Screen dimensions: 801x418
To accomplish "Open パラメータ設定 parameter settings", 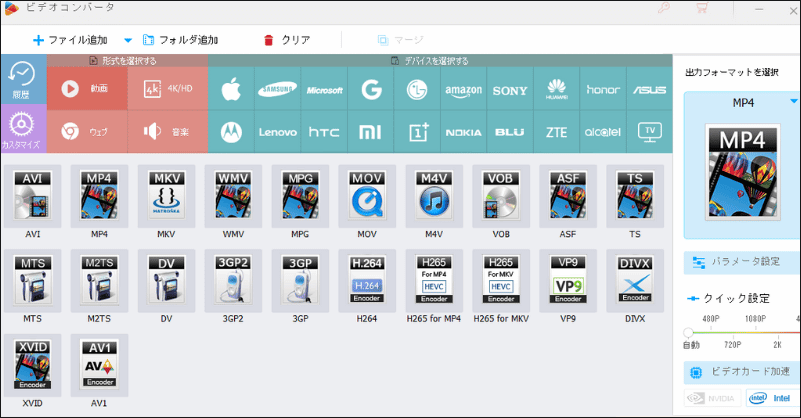I will (742, 262).
